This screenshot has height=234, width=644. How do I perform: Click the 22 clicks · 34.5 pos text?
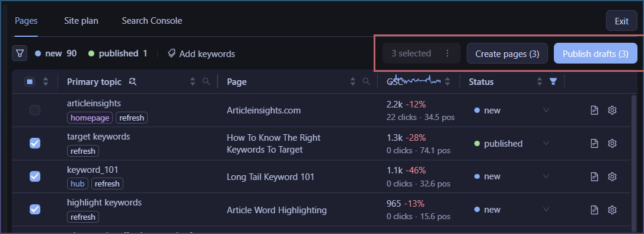pos(420,117)
